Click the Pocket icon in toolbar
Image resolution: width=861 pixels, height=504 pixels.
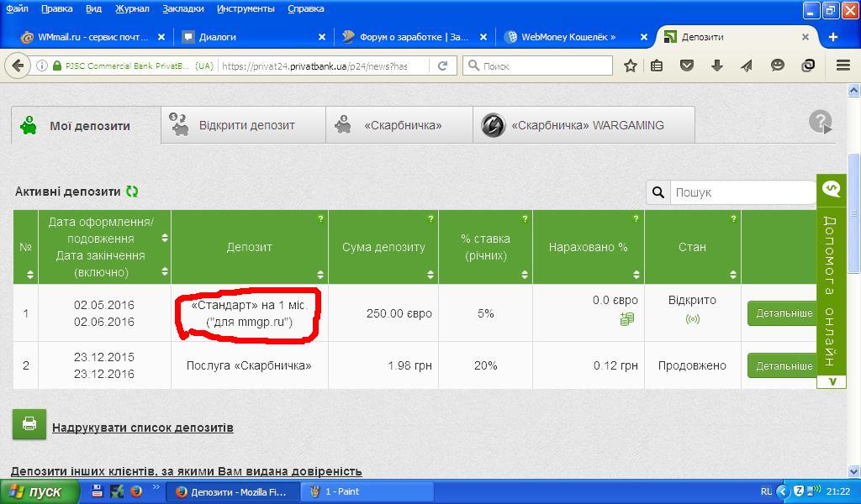pyautogui.click(x=687, y=66)
